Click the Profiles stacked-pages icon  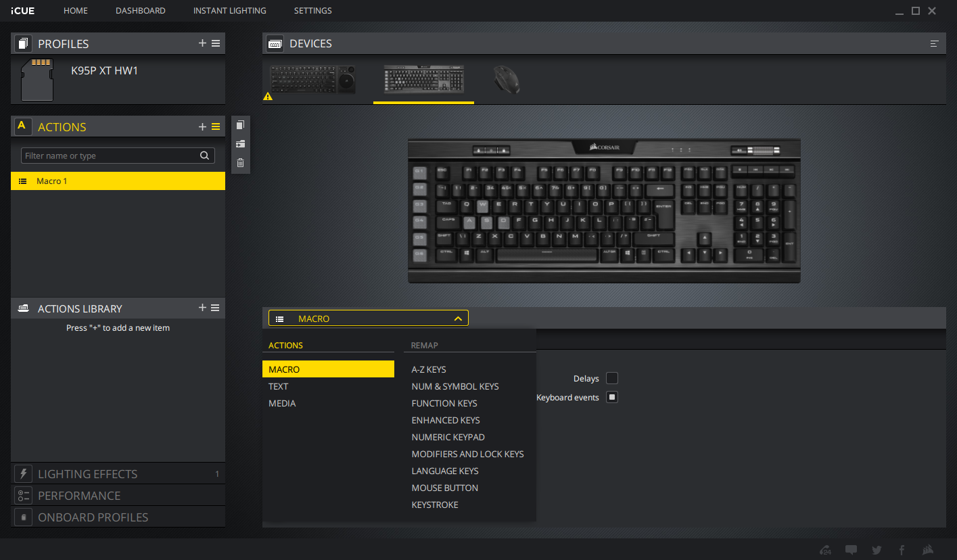tap(23, 44)
